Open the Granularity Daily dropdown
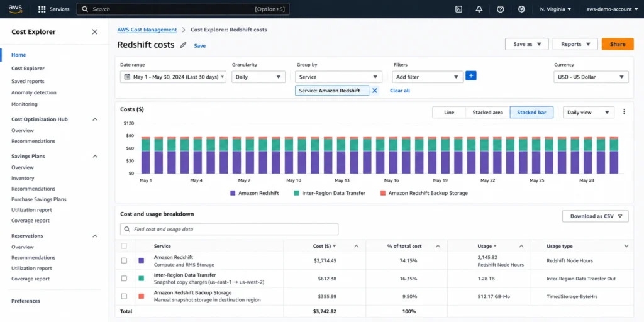644x322 pixels. (258, 77)
